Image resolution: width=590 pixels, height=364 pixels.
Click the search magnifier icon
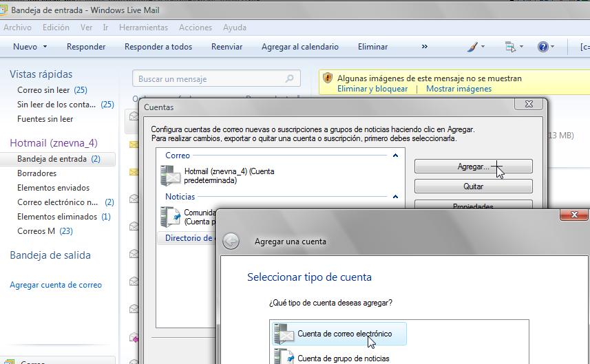tap(289, 78)
